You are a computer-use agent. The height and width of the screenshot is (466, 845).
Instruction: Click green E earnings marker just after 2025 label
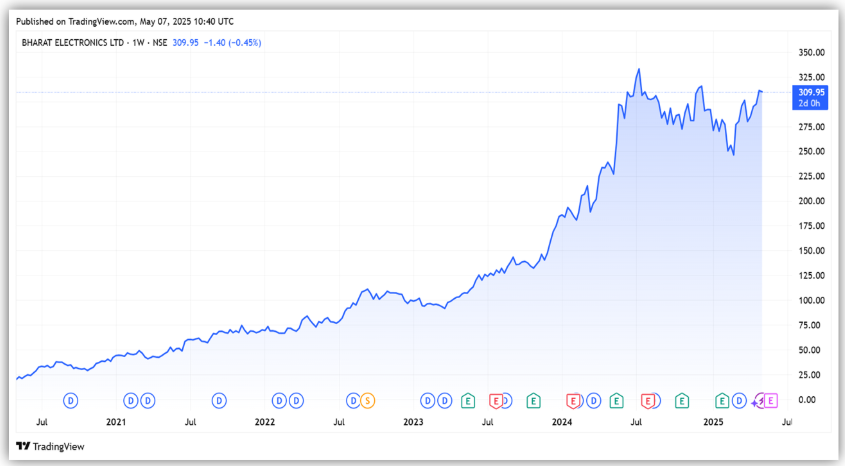(x=722, y=400)
